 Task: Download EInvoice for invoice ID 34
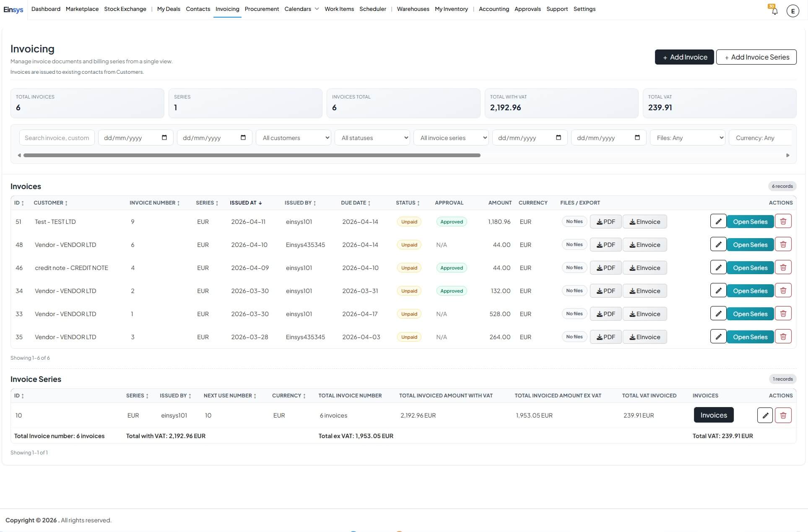644,291
